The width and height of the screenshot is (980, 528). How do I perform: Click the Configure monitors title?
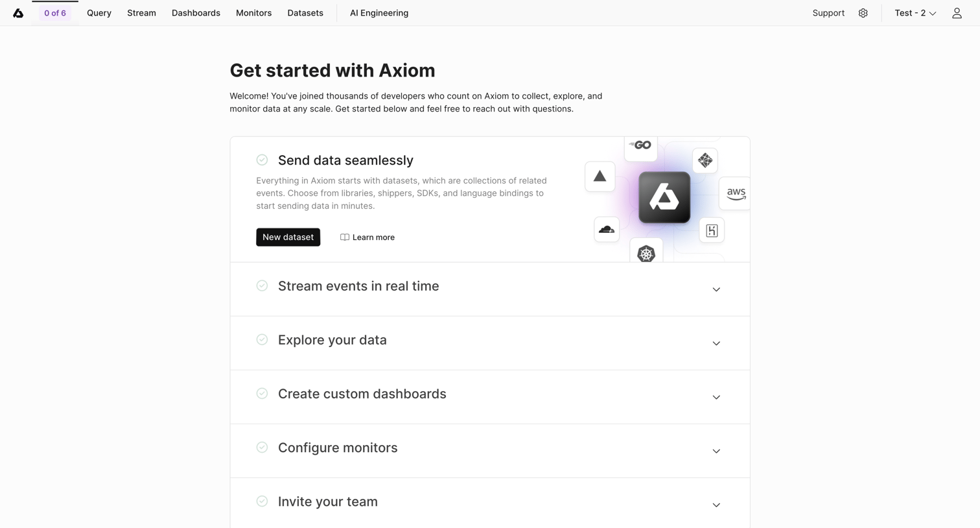(x=338, y=448)
